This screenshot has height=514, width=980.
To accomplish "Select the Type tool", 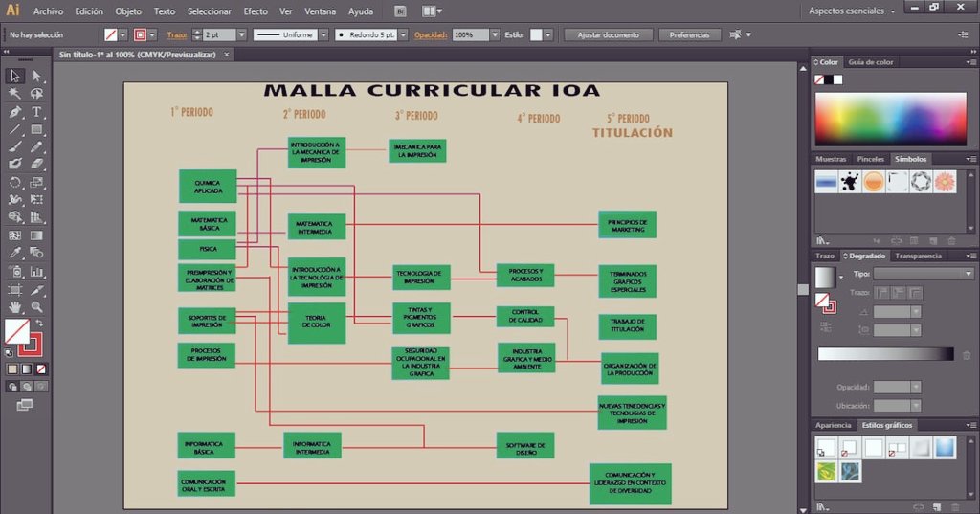I will 37,112.
